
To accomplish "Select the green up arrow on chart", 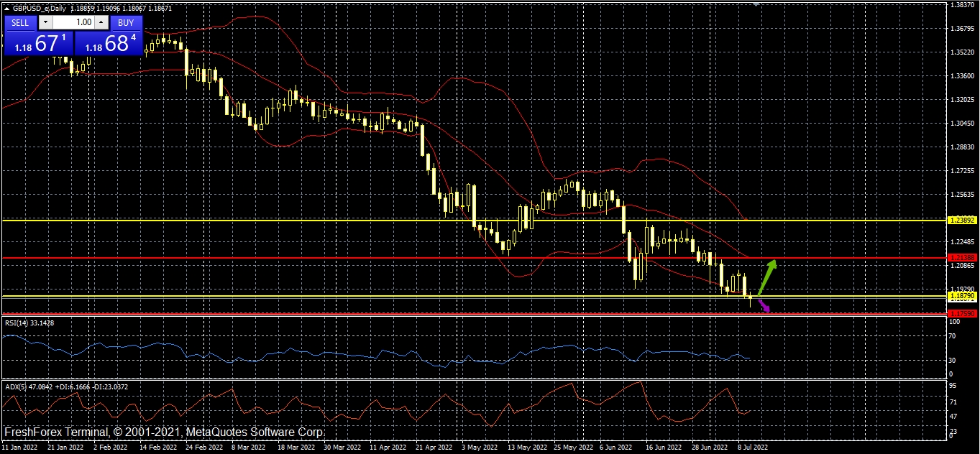I will 767,274.
